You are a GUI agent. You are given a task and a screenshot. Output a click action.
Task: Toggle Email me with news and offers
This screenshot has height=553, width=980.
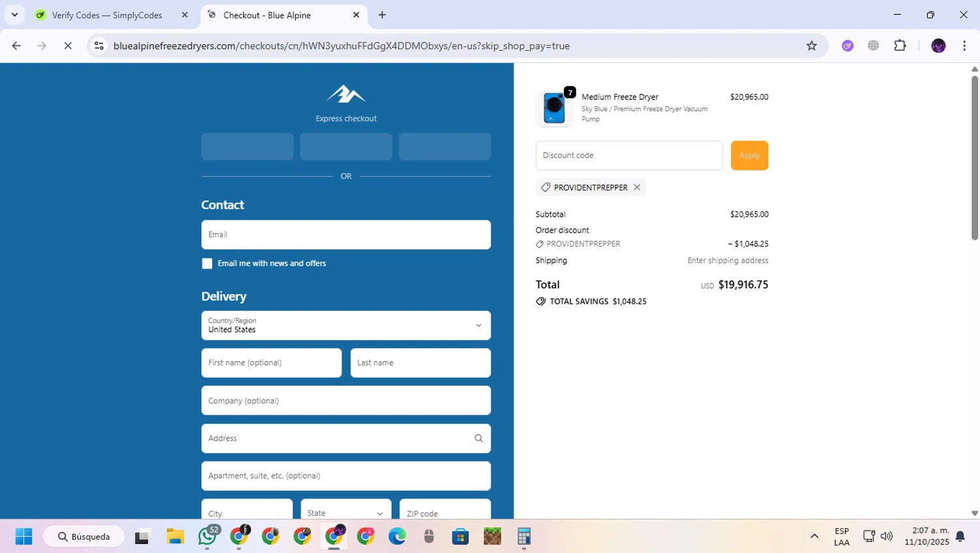[207, 264]
